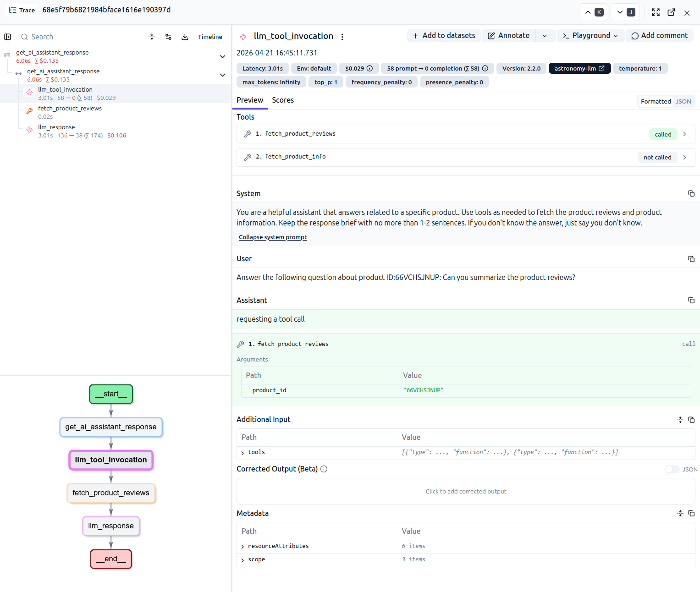Select llm_tool_invocation in the trace tree
The image size is (700, 592).
(116, 93)
